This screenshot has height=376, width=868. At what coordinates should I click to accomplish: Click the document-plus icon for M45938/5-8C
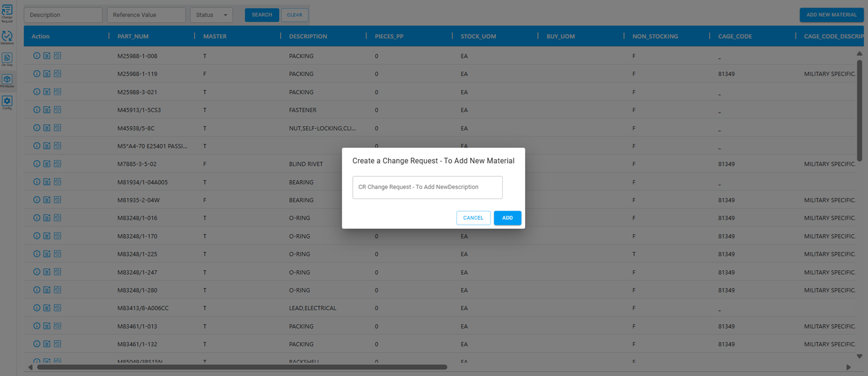(47, 128)
